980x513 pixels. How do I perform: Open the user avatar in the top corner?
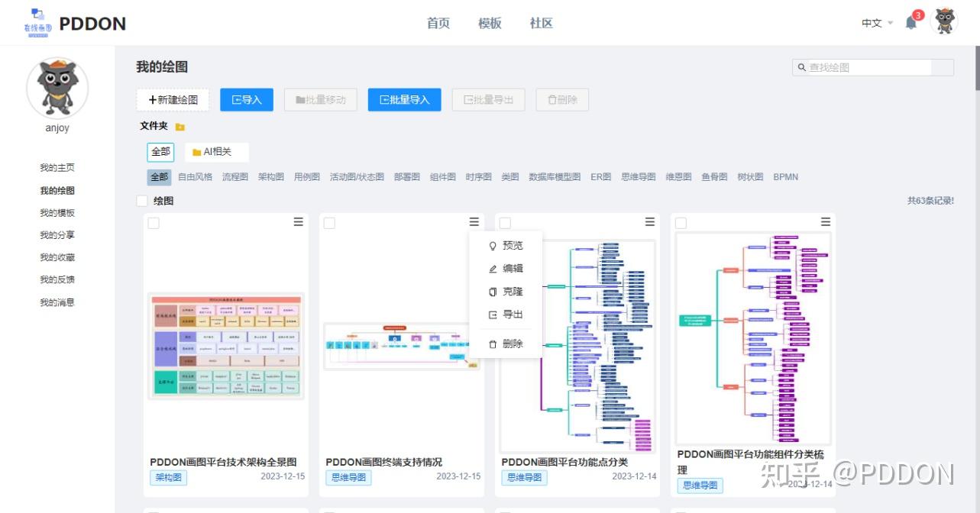(945, 22)
